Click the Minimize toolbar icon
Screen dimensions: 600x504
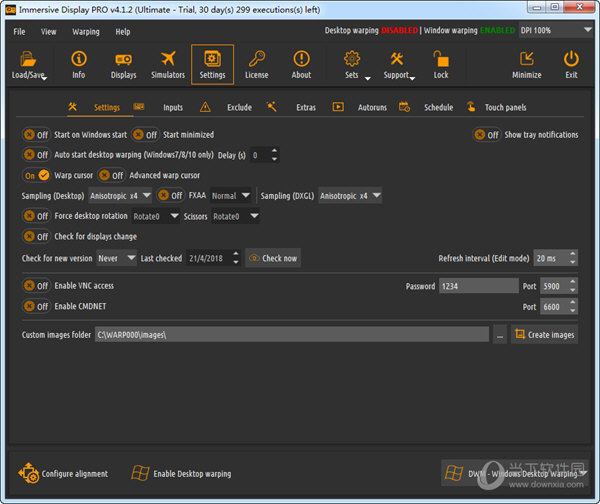[527, 59]
